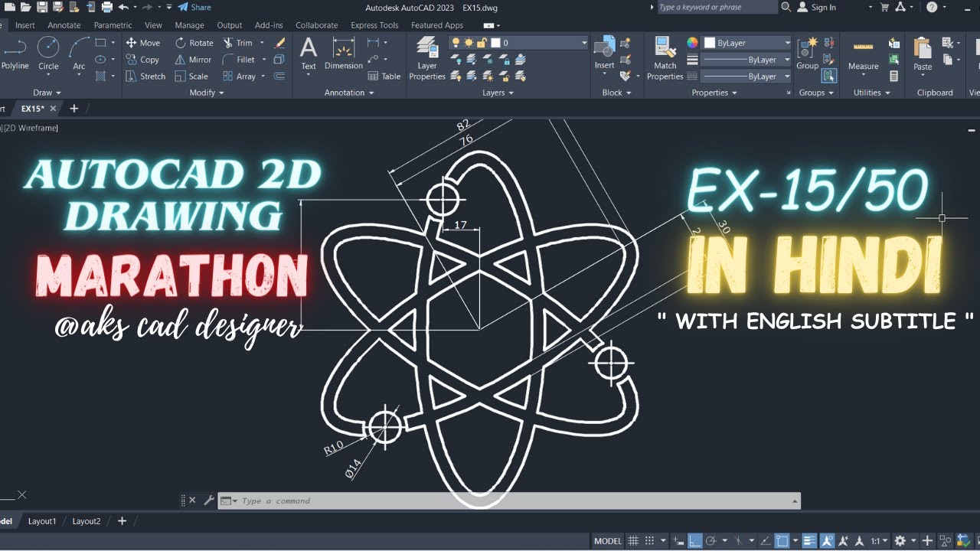The width and height of the screenshot is (980, 551).
Task: Open the Express Tools tab
Action: (x=374, y=25)
